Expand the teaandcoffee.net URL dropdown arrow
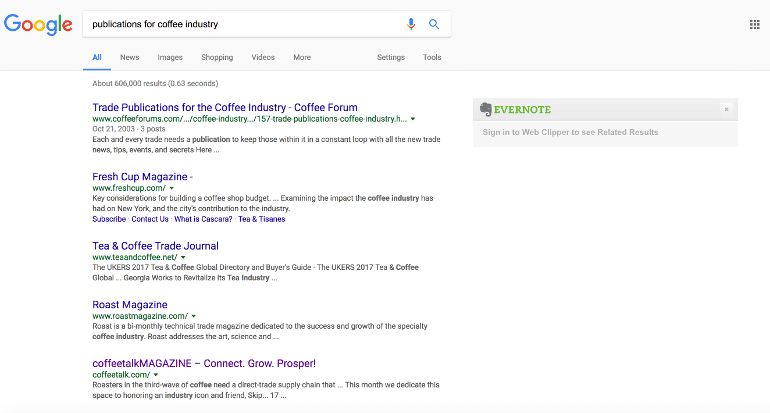Image resolution: width=770 pixels, height=413 pixels. click(182, 257)
